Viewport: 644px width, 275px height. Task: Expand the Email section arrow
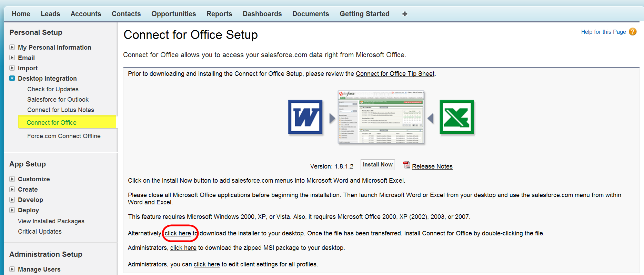click(x=12, y=58)
